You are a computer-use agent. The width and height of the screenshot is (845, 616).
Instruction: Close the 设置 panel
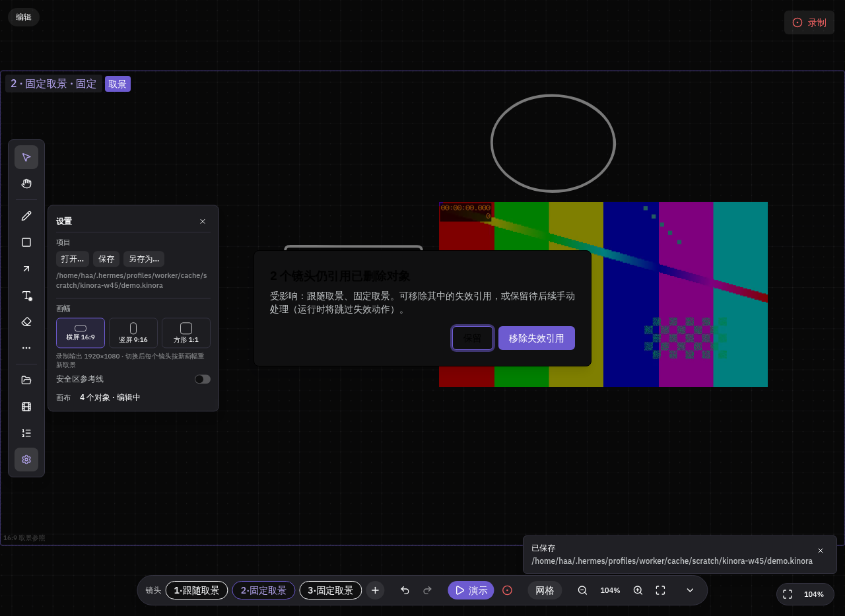pyautogui.click(x=203, y=221)
